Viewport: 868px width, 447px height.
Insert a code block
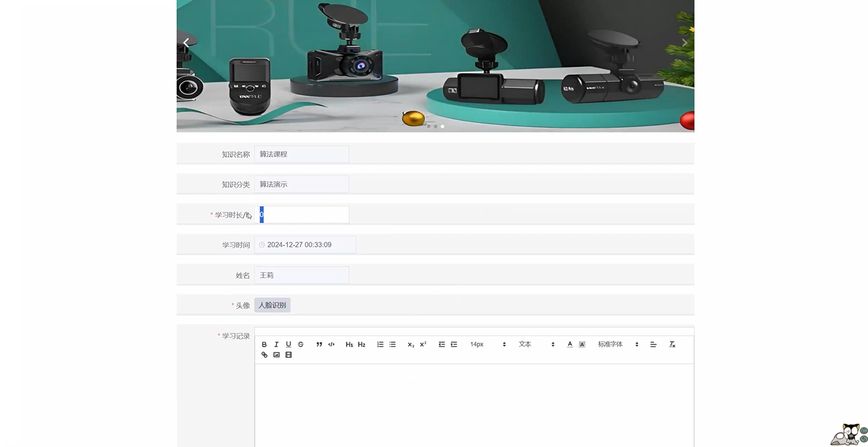click(331, 344)
